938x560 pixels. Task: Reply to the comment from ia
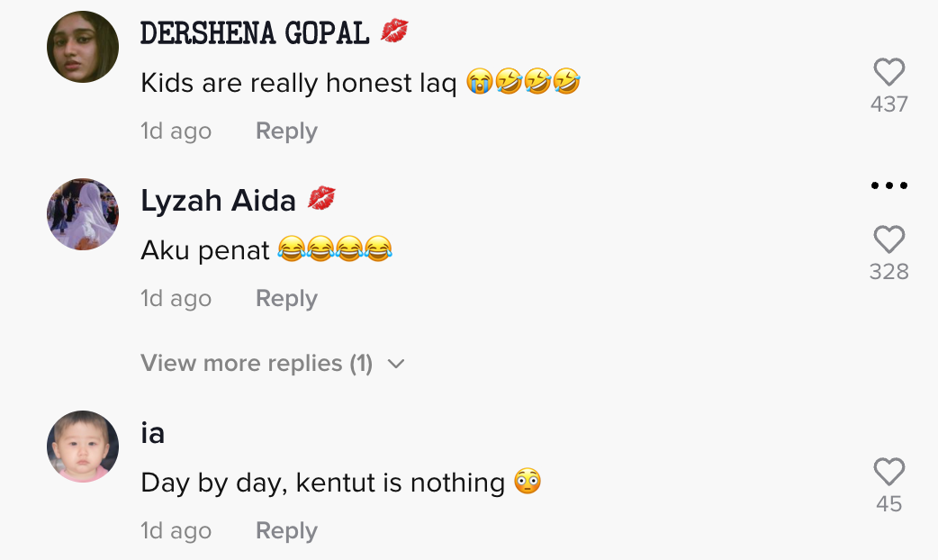coord(286,531)
